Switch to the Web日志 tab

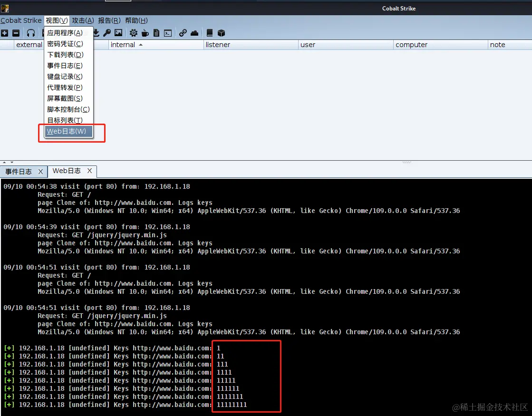tap(67, 171)
